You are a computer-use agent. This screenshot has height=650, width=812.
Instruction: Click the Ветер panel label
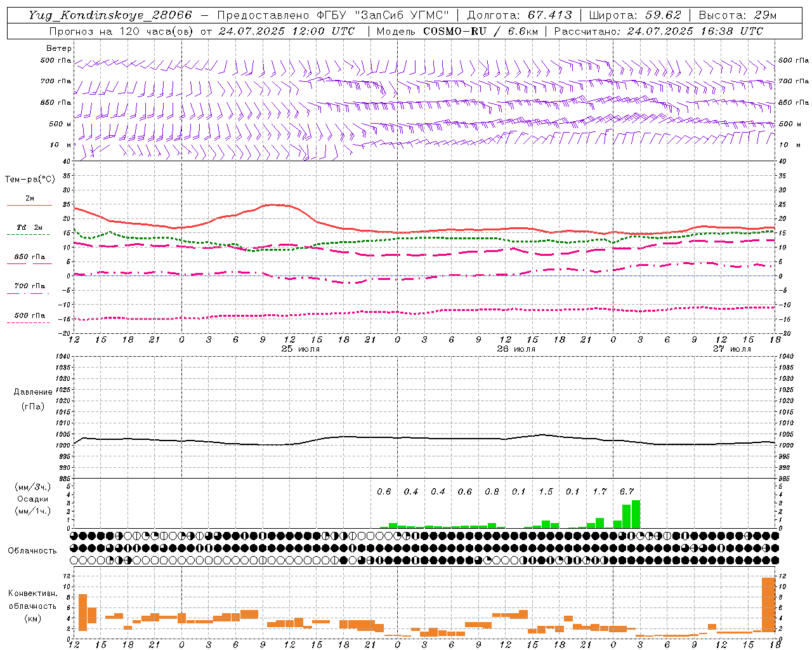59,48
